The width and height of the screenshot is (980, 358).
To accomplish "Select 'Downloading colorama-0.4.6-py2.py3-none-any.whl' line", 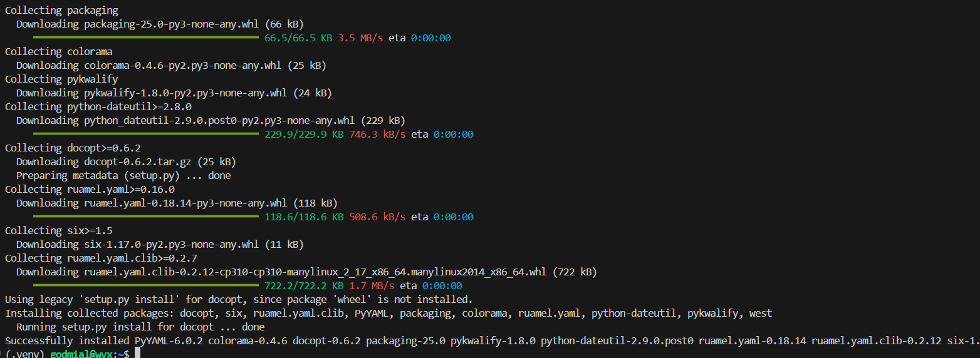I will pos(171,66).
